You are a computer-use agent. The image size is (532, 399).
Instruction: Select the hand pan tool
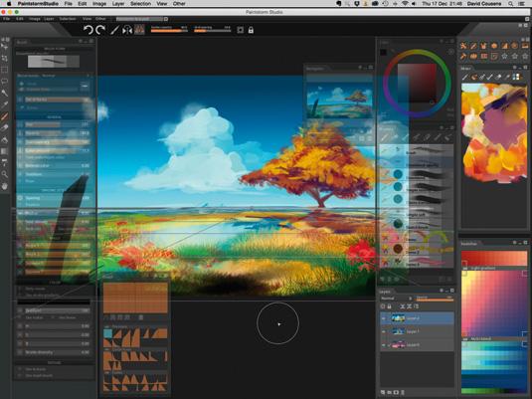(4, 186)
